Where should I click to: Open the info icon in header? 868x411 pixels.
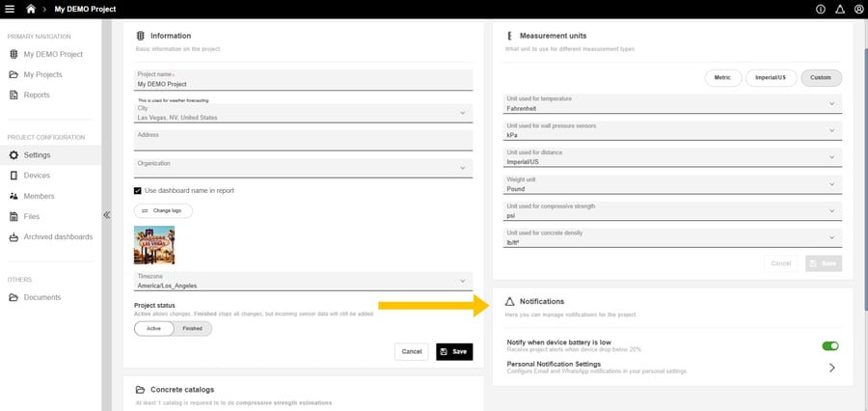(x=821, y=9)
